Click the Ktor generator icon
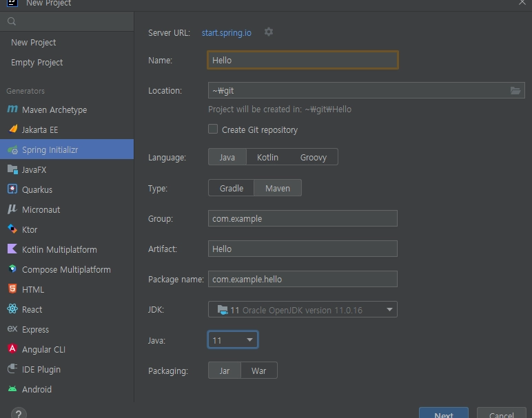The image size is (532, 418). tap(12, 229)
